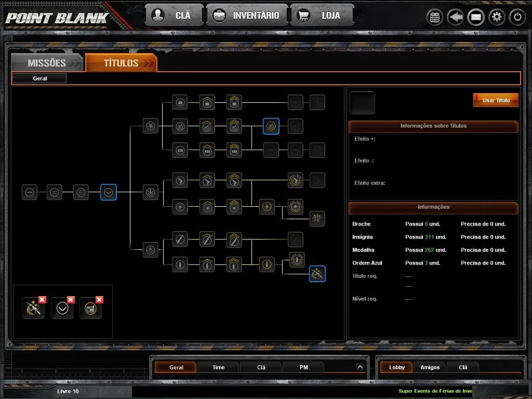
Task: Select the gold-wreath bullet title
Action: coord(297,260)
